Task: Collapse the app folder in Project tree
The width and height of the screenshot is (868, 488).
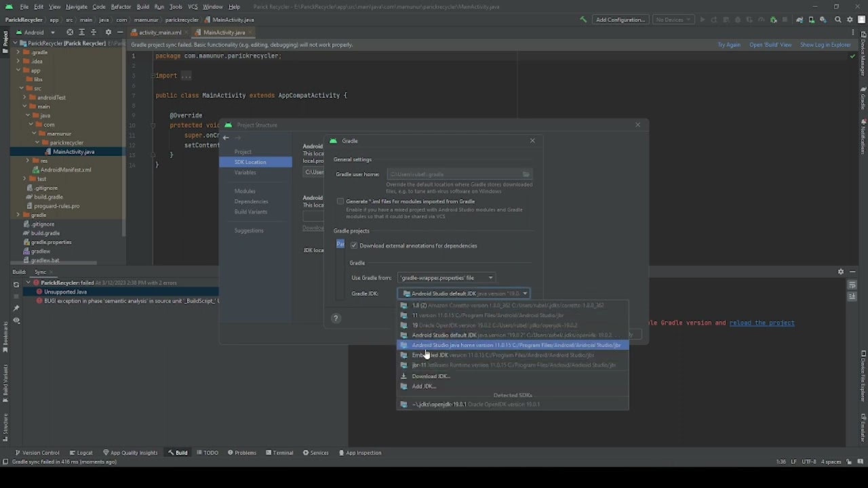Action: tap(18, 70)
